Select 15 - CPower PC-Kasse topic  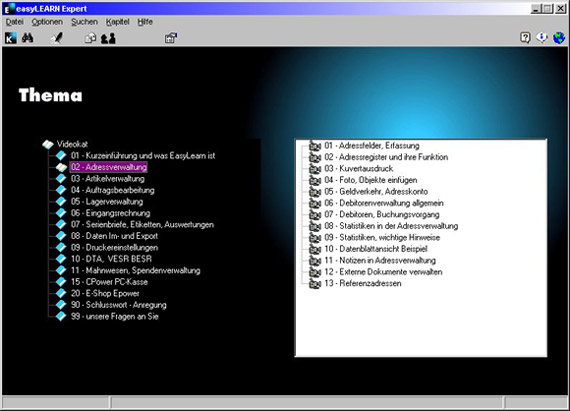(109, 282)
